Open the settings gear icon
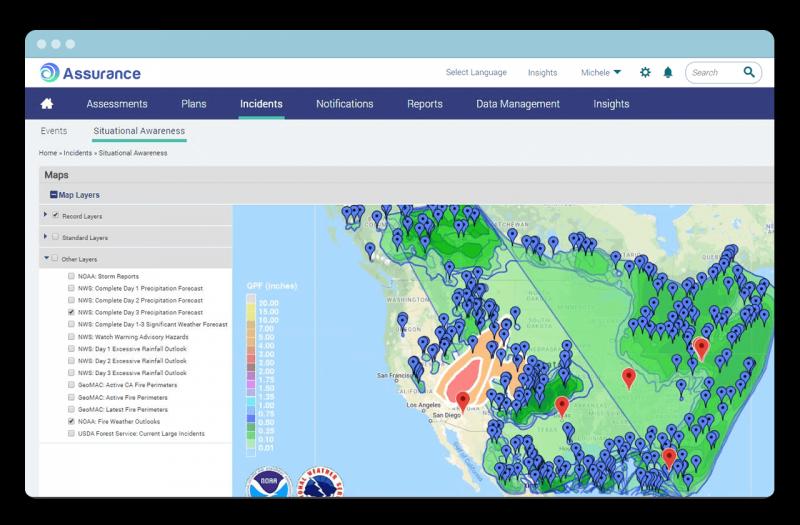The width and height of the screenshot is (800, 525). (x=645, y=72)
